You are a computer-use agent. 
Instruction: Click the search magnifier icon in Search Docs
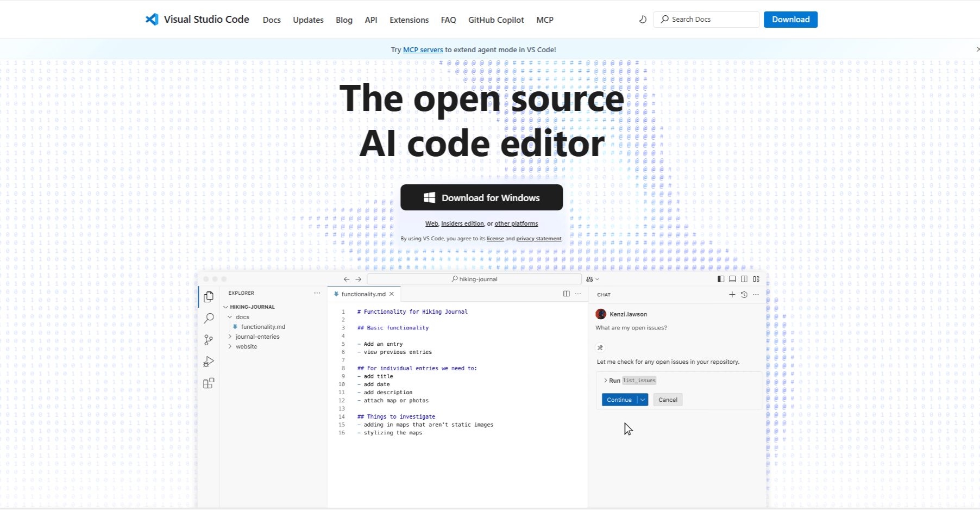(x=664, y=19)
